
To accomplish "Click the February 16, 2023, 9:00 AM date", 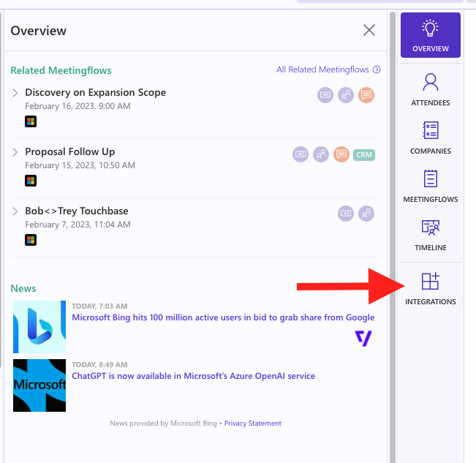I will click(x=78, y=106).
